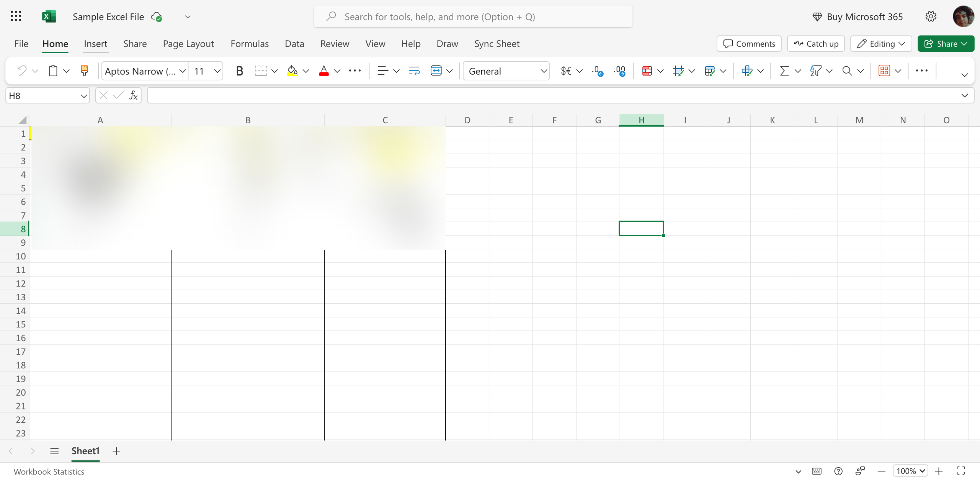This screenshot has height=478, width=980.
Task: Open the Editing mode dropdown
Action: [x=881, y=44]
